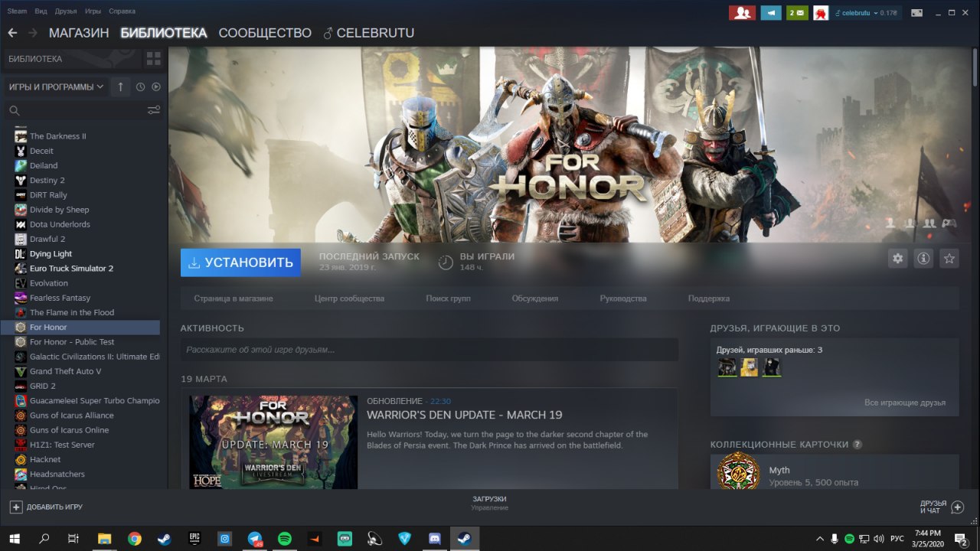
Task: Open CELEBRUTU profile tab
Action: [369, 33]
